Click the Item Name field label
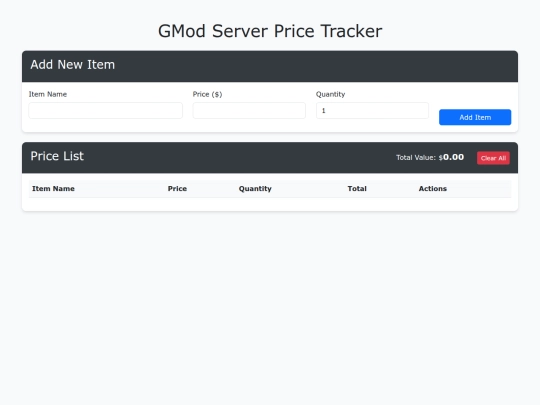 tap(48, 94)
